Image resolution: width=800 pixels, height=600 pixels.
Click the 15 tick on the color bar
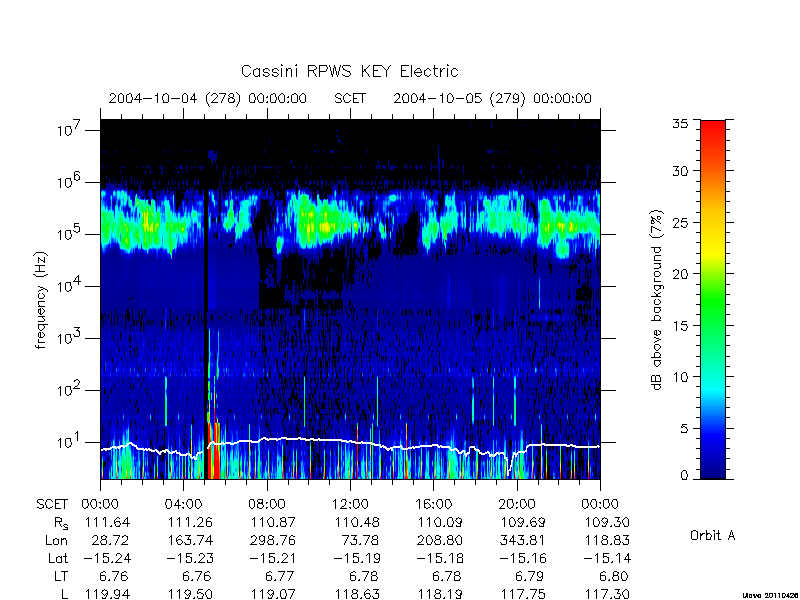click(680, 326)
